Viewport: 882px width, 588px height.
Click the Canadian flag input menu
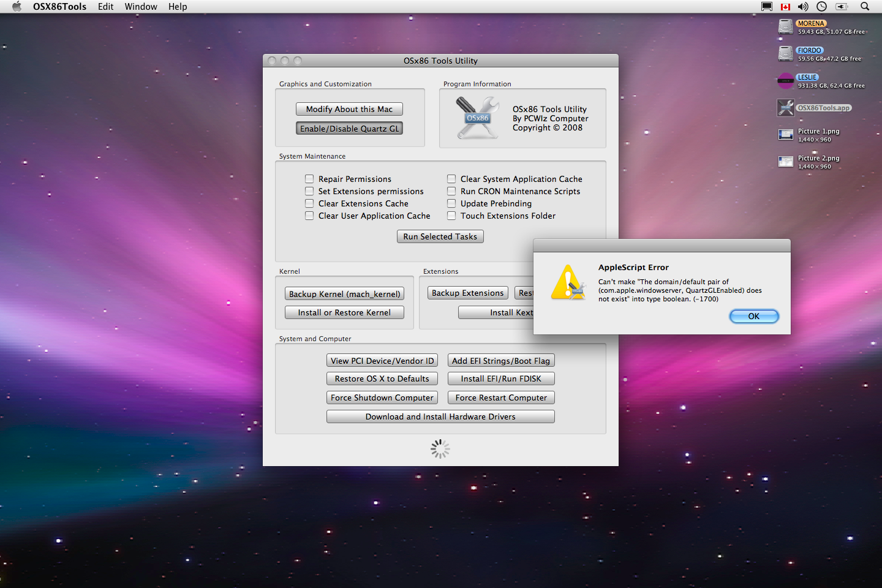(x=785, y=7)
